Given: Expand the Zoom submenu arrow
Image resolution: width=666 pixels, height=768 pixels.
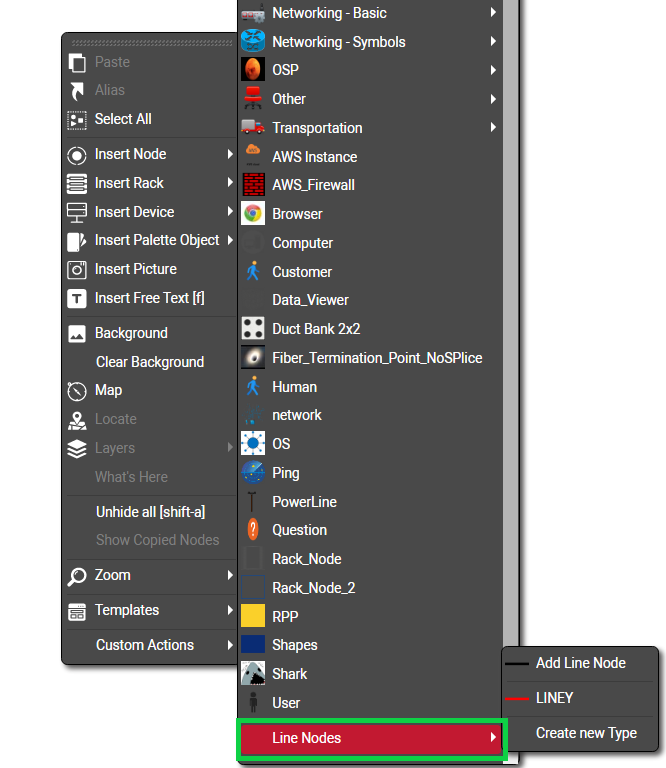Looking at the screenshot, I should 230,576.
